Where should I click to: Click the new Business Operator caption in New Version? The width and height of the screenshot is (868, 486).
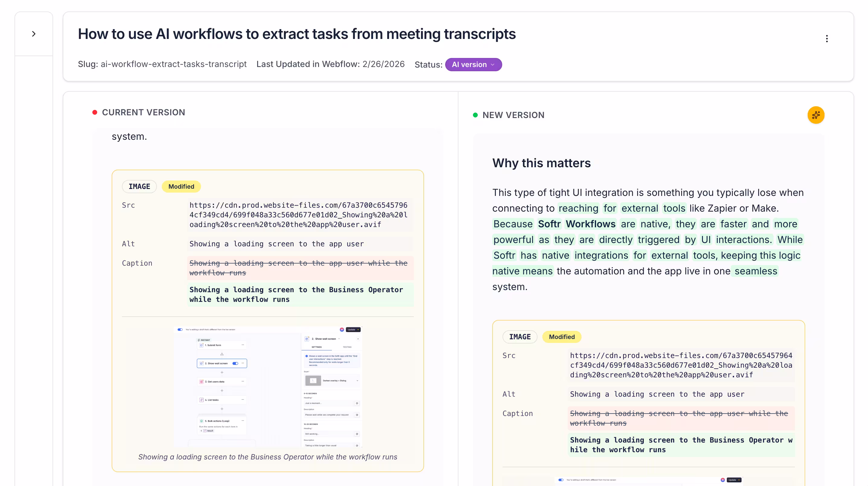click(681, 445)
